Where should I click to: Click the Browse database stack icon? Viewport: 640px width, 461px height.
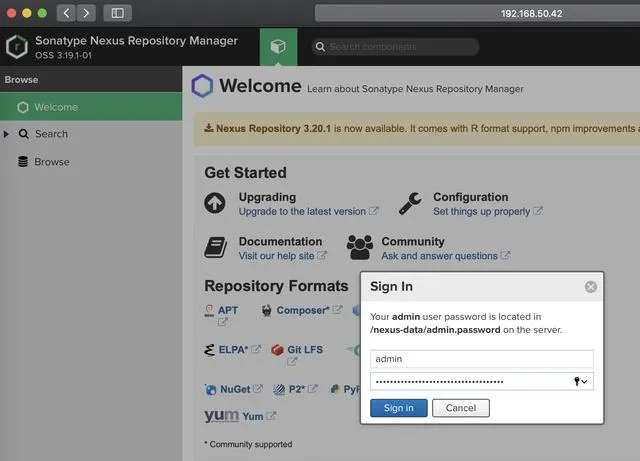coord(23,162)
